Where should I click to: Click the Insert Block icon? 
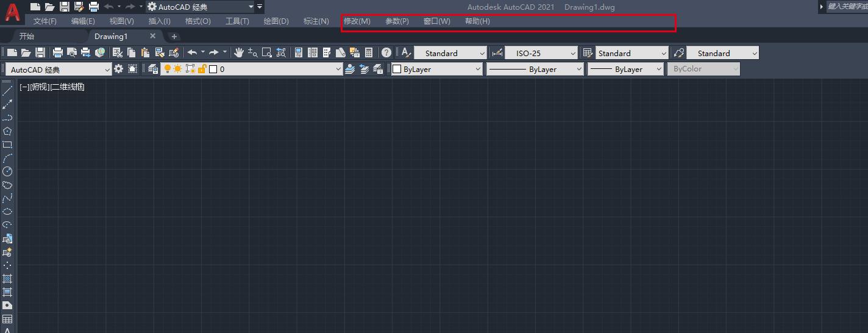(7, 238)
